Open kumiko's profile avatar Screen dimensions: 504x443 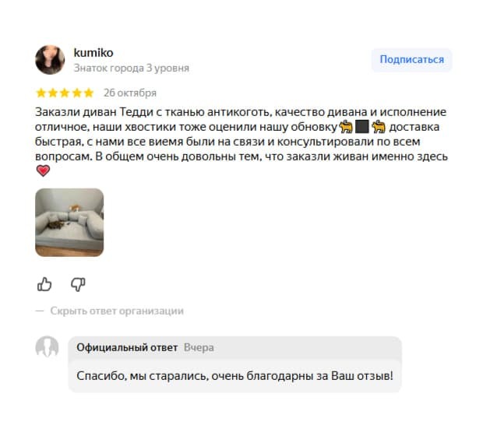[x=50, y=60]
